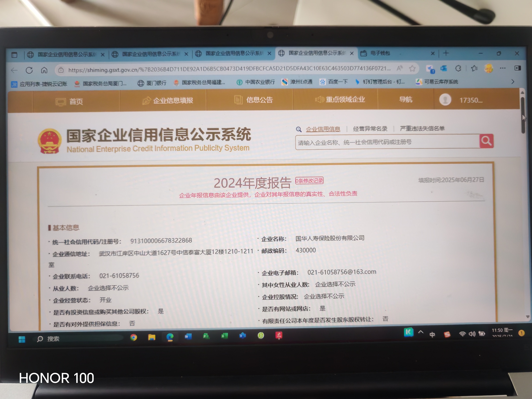Click the company name 国华人寿保险股份有限公司
Viewport: 532px width, 399px height.
330,238
